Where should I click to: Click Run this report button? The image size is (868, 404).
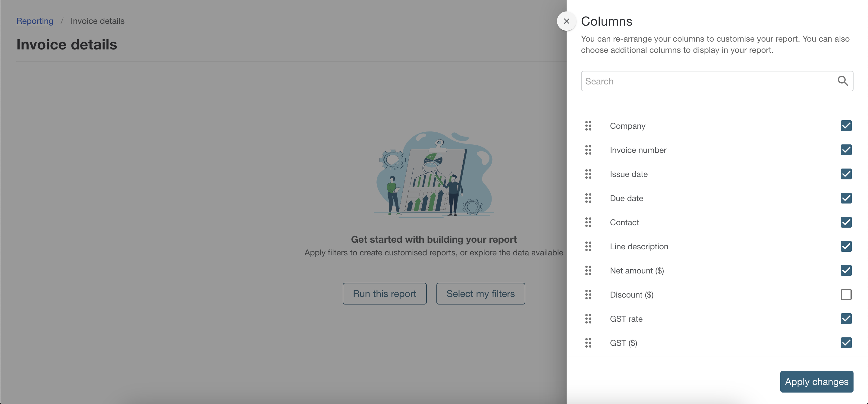[385, 293]
